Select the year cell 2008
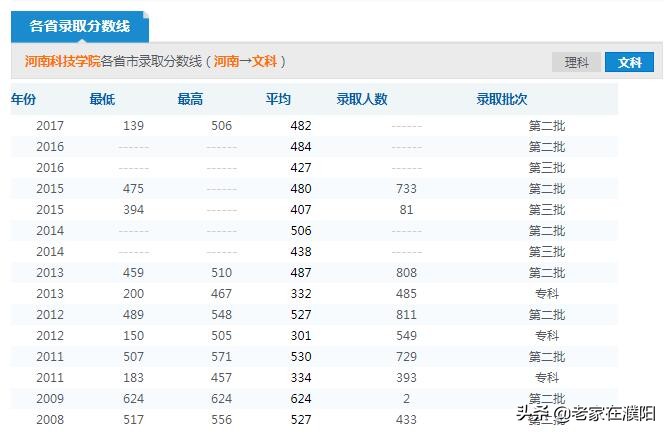 click(50, 420)
